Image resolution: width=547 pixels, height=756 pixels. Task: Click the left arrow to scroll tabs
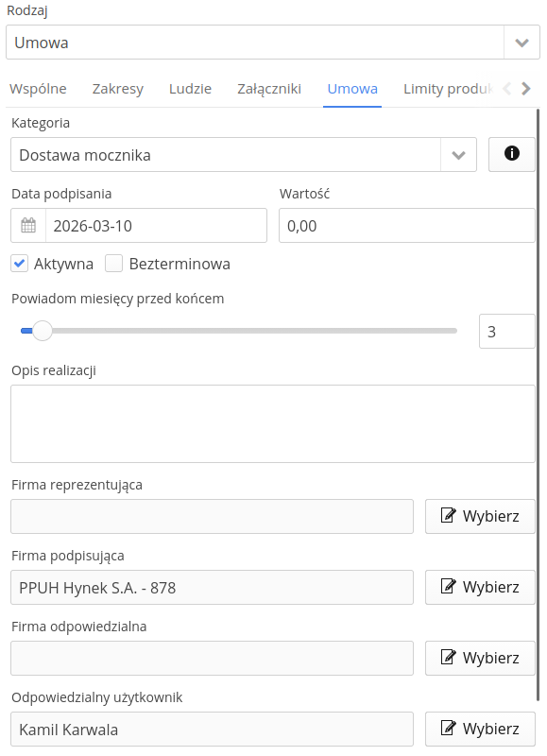pyautogui.click(x=506, y=89)
